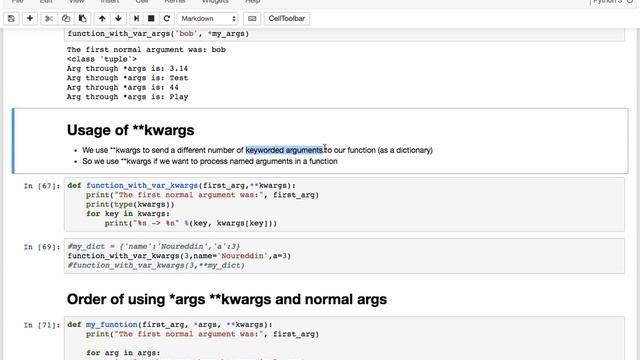Open the command palette keyboard icon
The image size is (640, 360).
(x=252, y=18)
